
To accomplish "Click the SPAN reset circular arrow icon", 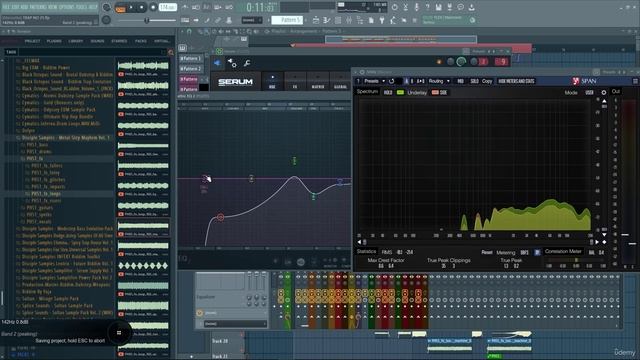I will point(391,81).
